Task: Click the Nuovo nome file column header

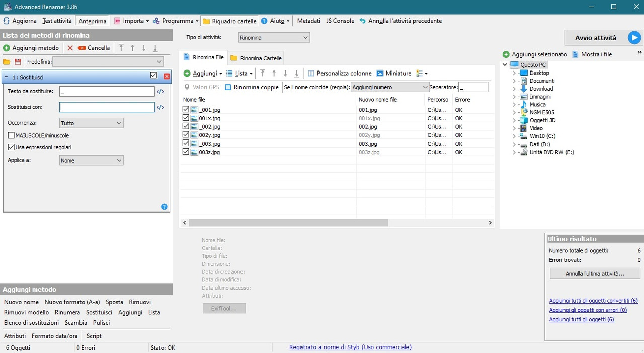Action: tap(390, 100)
